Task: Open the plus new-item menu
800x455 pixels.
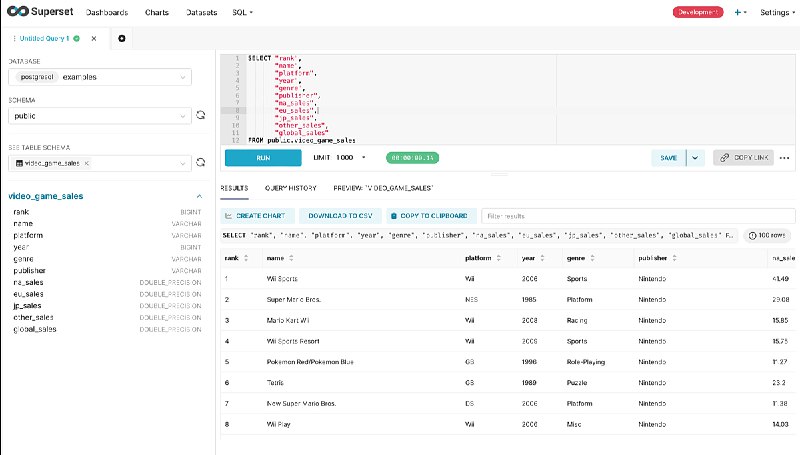Action: pos(740,12)
